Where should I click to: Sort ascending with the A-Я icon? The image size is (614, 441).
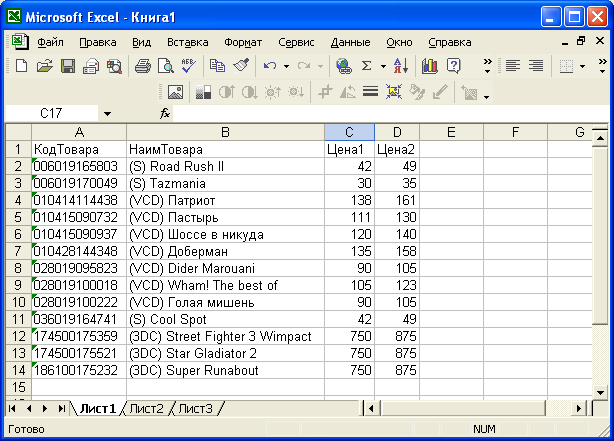(x=401, y=66)
